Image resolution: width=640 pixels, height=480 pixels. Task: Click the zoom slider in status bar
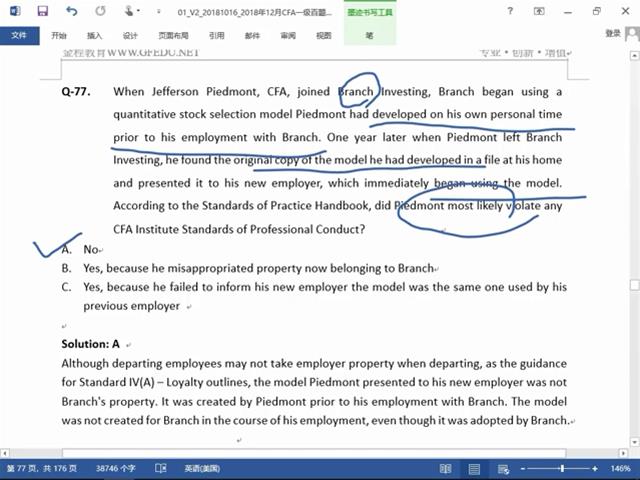(x=560, y=468)
